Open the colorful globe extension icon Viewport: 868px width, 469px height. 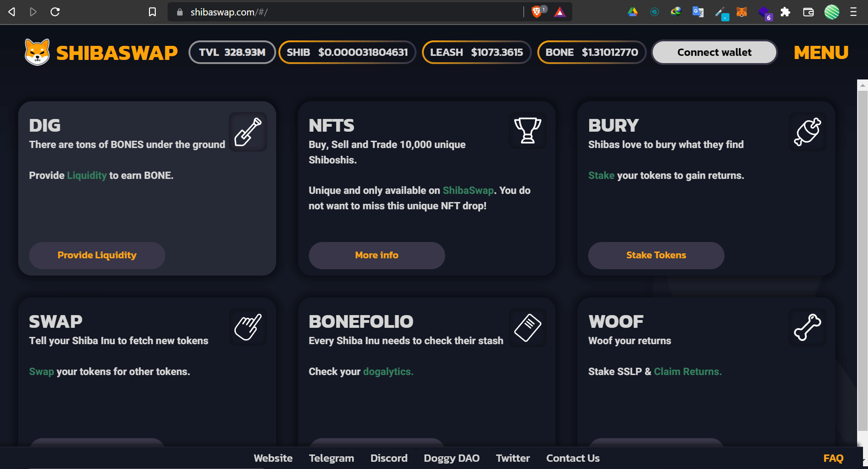[x=676, y=12]
